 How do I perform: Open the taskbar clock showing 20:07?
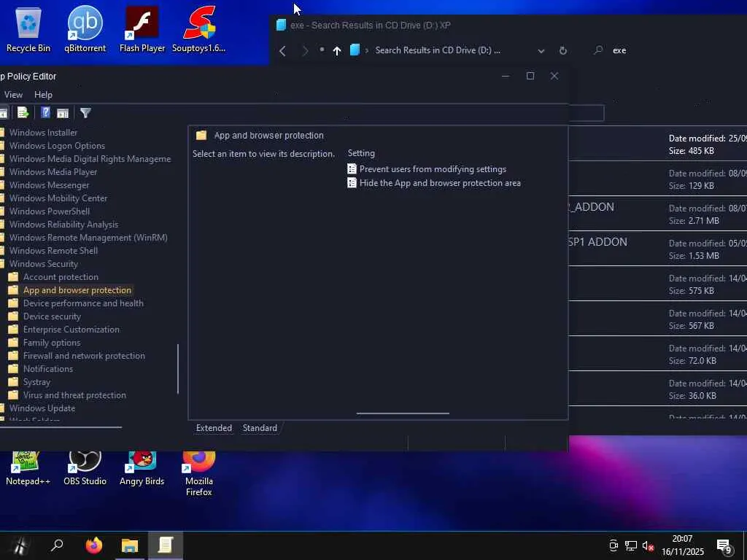[682, 545]
